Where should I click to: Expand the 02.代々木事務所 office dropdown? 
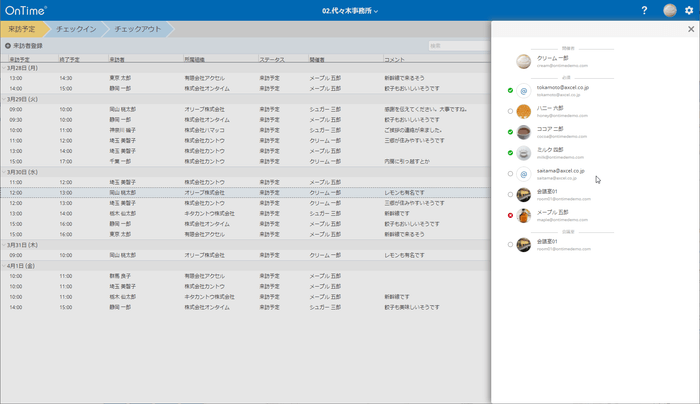(350, 10)
